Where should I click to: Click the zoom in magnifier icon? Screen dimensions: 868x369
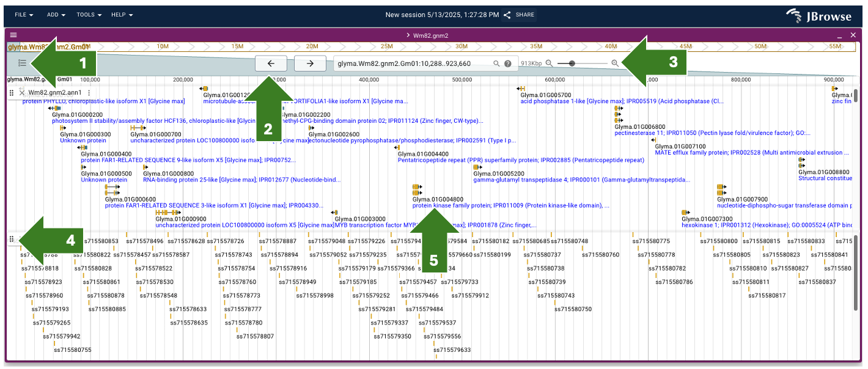point(615,64)
